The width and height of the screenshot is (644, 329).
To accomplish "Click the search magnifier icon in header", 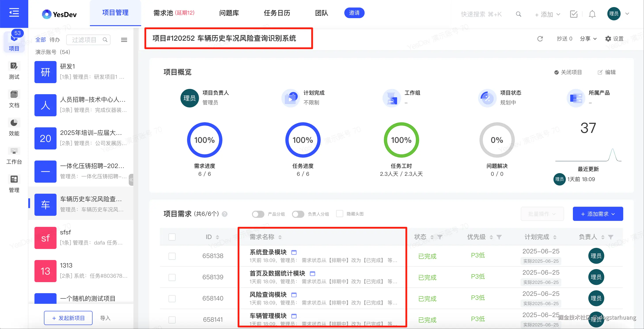I will (x=519, y=14).
